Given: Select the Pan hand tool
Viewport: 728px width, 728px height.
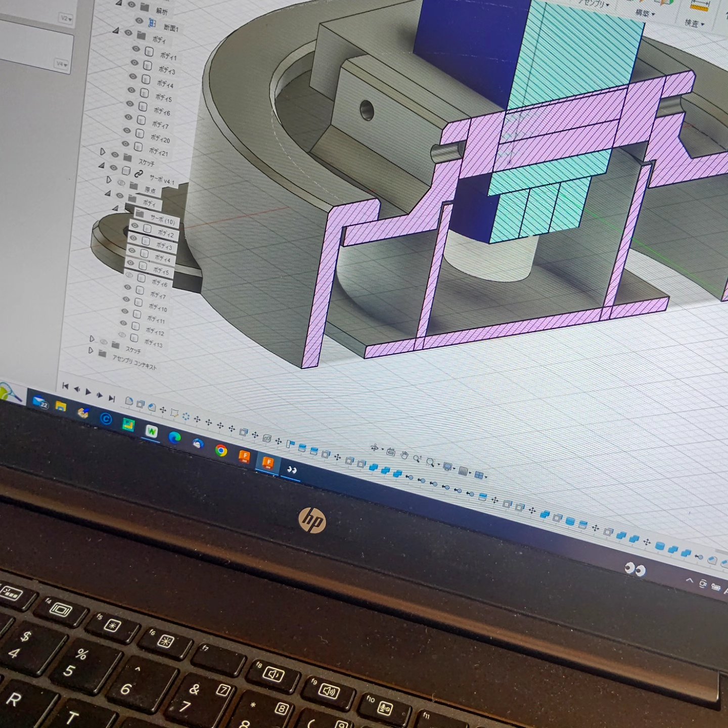Looking at the screenshot, I should point(404,455).
